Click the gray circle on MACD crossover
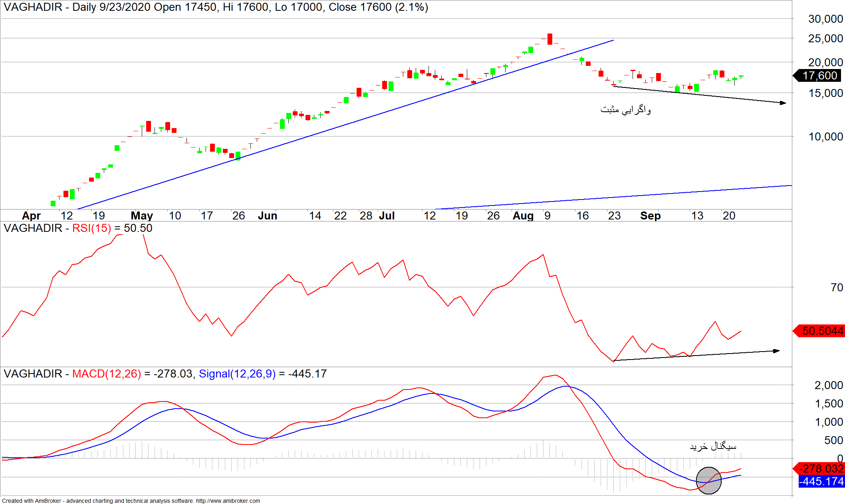This screenshot has width=845, height=504. click(x=708, y=480)
